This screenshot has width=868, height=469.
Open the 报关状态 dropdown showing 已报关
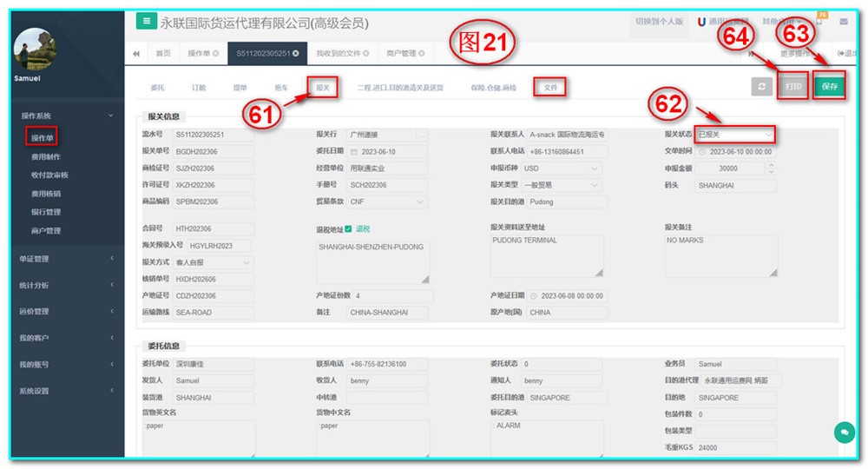click(x=734, y=135)
